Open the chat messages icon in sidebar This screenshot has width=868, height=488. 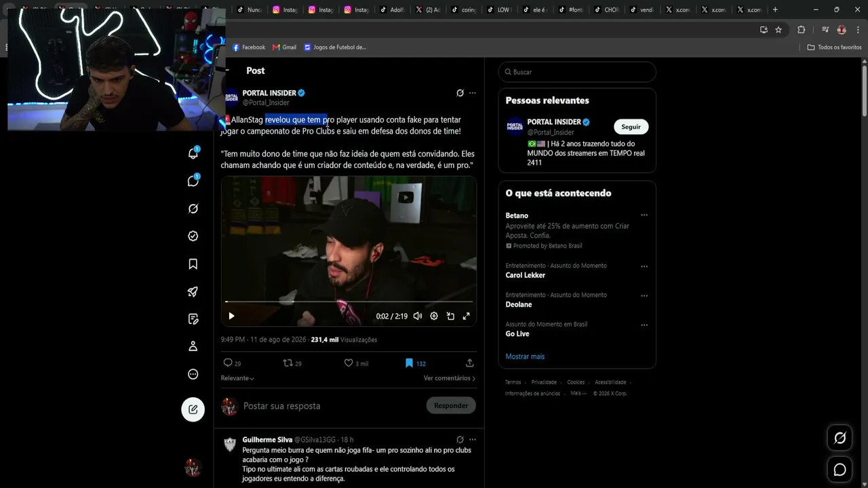193,181
